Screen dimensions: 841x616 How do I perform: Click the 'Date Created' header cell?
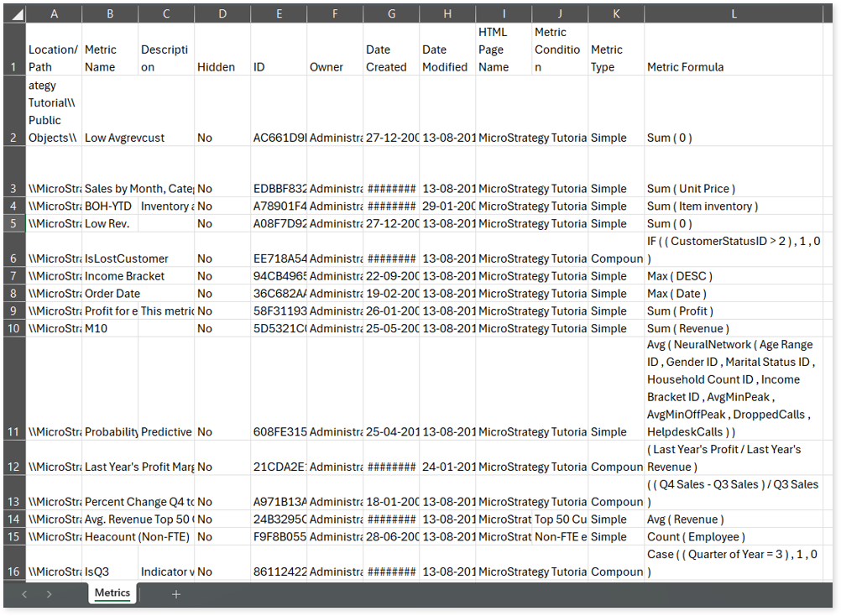click(391, 49)
